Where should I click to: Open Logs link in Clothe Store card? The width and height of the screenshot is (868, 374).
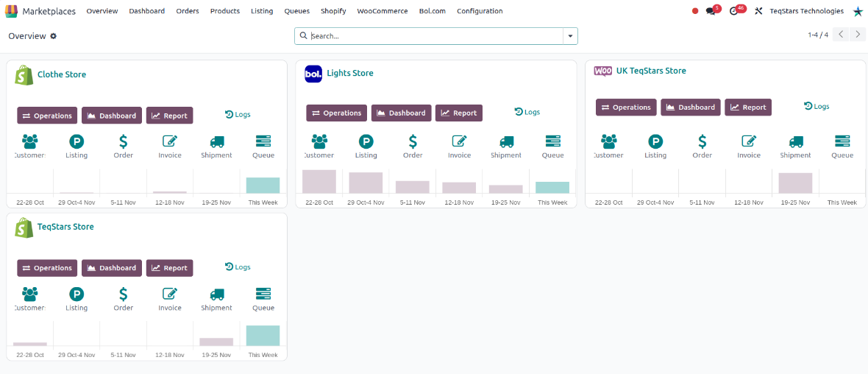pyautogui.click(x=238, y=115)
